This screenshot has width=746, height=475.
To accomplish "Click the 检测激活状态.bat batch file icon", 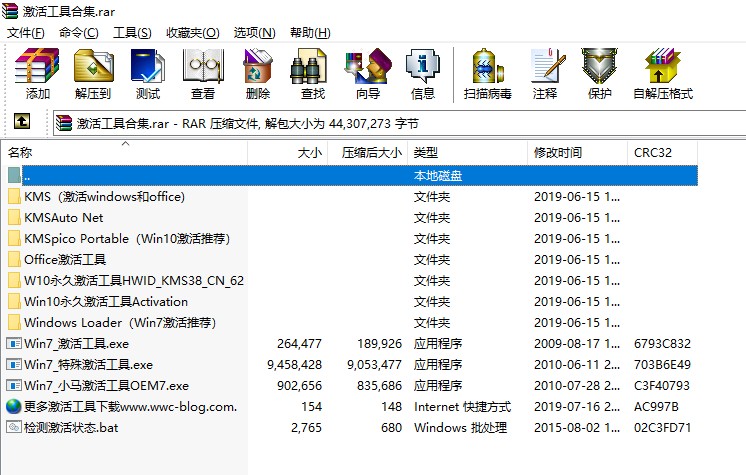I will (x=14, y=427).
